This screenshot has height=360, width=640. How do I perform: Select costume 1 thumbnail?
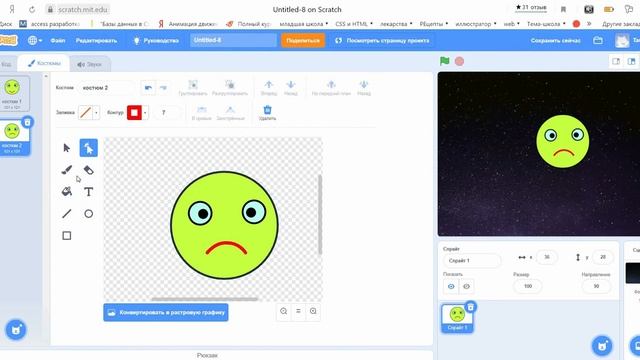(13, 93)
